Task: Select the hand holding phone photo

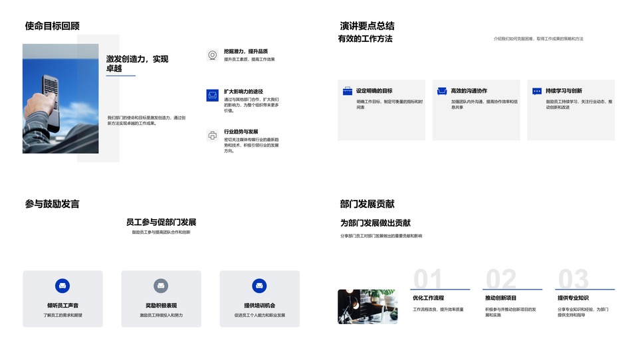Action: coord(60,98)
